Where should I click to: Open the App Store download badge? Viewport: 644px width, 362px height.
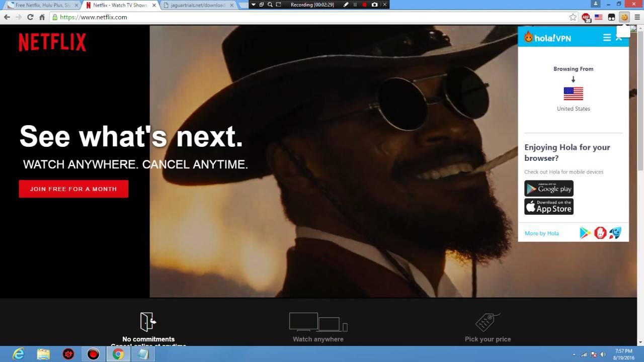549,207
